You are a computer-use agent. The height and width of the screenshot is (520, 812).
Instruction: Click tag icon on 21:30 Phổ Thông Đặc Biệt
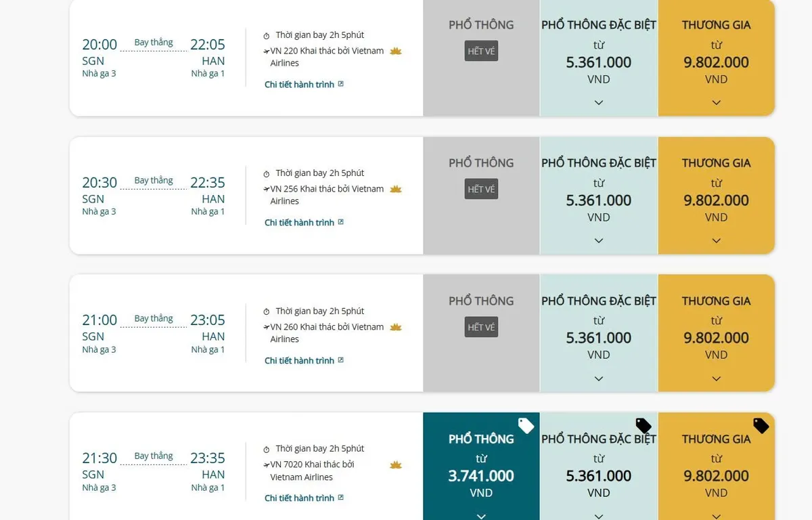644,426
